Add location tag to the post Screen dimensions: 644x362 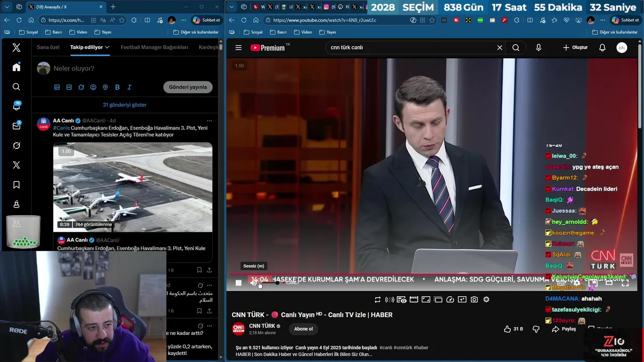pyautogui.click(x=105, y=87)
